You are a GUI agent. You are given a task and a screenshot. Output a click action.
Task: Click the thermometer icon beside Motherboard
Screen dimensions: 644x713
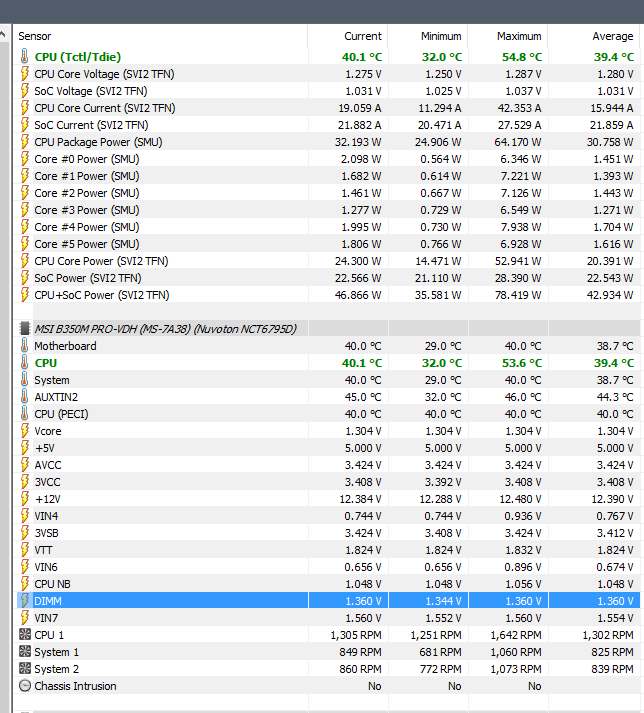click(x=25, y=346)
